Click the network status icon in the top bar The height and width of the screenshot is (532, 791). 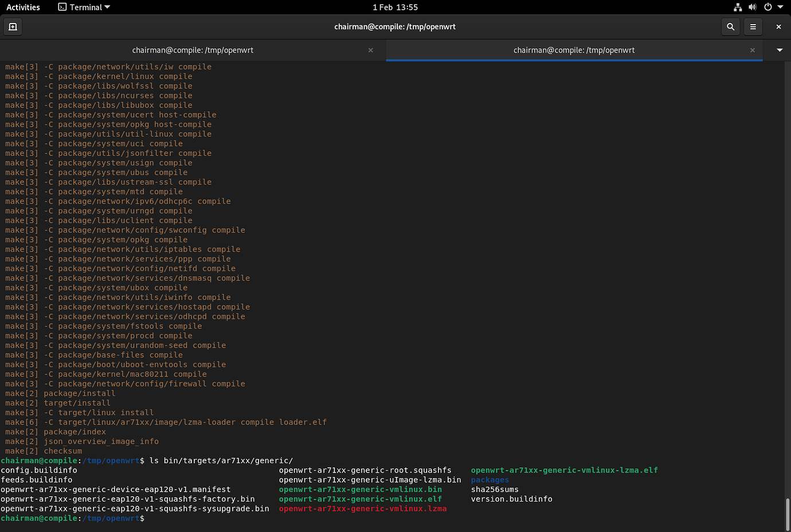pyautogui.click(x=738, y=7)
